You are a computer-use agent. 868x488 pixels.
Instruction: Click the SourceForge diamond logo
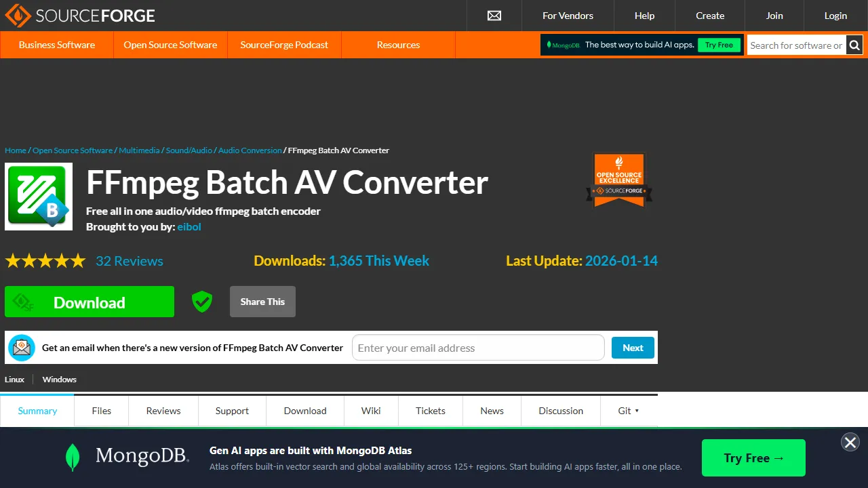[17, 15]
